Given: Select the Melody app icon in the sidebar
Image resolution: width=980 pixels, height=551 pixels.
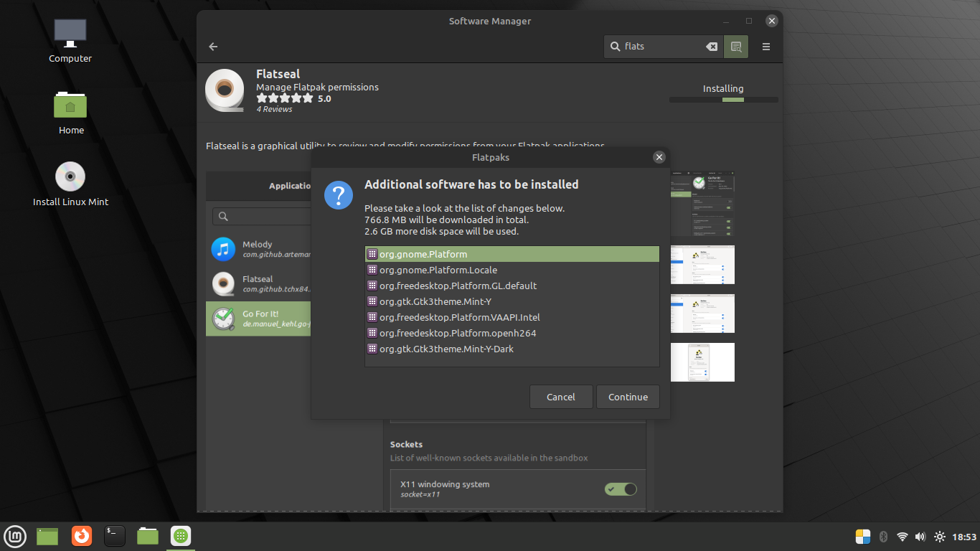Looking at the screenshot, I should [x=223, y=249].
